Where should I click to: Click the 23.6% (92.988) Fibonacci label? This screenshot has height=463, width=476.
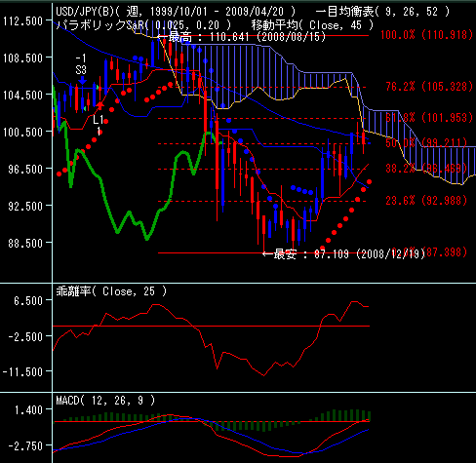pos(426,201)
